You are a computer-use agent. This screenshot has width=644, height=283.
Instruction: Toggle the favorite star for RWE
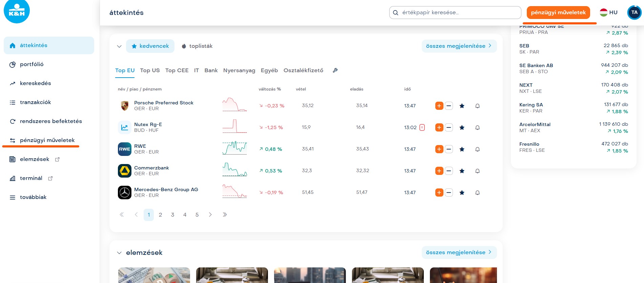(x=462, y=149)
